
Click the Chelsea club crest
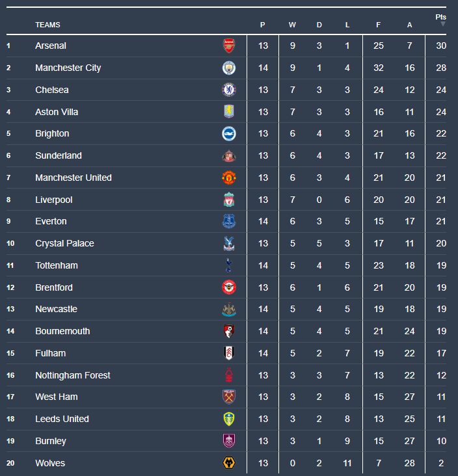click(228, 90)
